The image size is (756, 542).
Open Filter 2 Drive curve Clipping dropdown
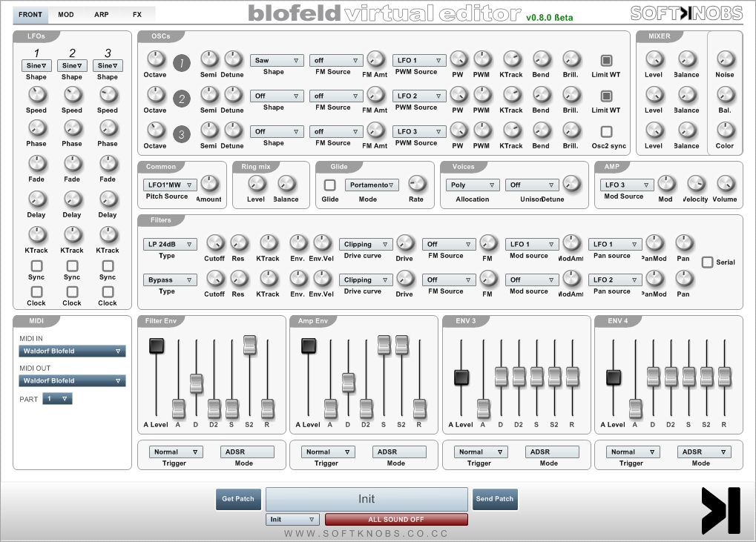click(366, 280)
